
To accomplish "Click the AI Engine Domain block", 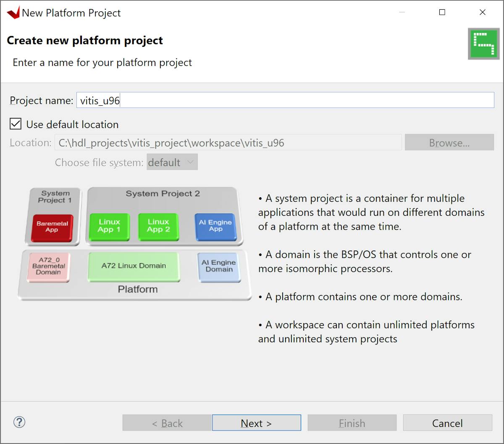I will click(219, 266).
